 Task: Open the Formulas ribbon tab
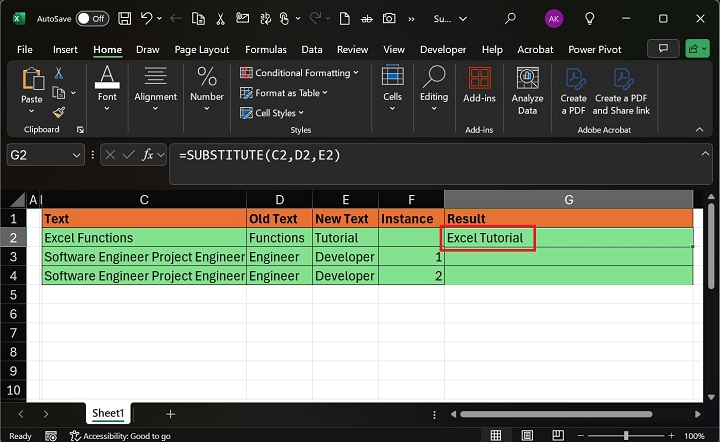tap(265, 49)
